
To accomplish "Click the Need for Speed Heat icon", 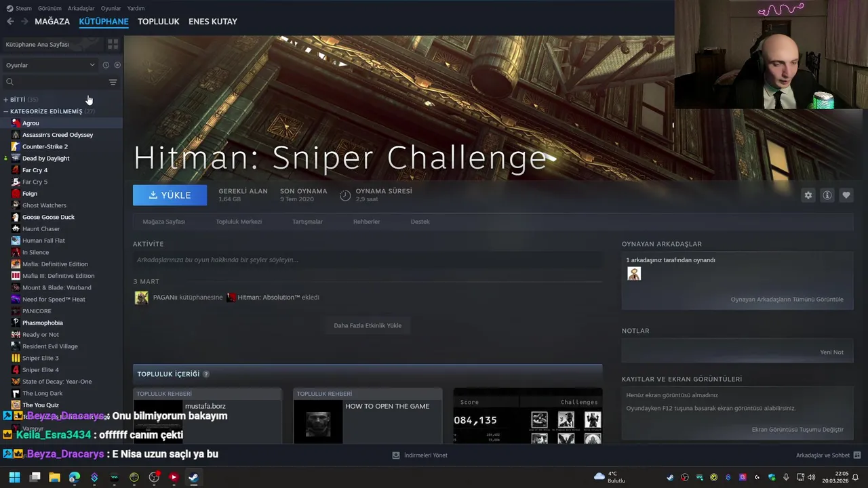I will click(x=16, y=299).
